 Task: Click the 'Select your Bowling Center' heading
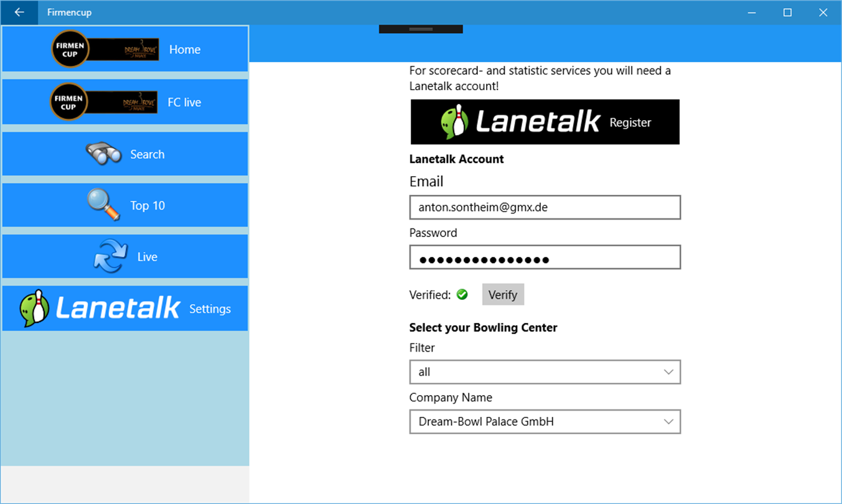pyautogui.click(x=483, y=327)
